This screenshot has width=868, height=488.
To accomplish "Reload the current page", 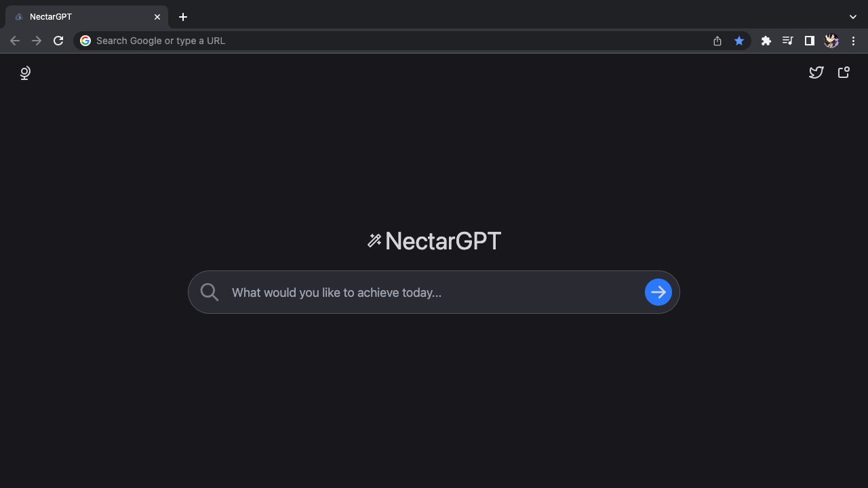I will click(x=58, y=41).
